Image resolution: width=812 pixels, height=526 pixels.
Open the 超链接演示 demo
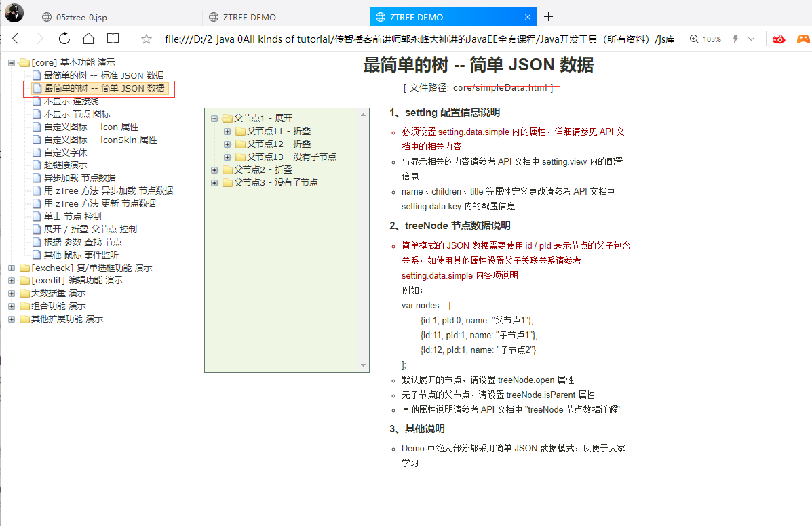pos(65,165)
